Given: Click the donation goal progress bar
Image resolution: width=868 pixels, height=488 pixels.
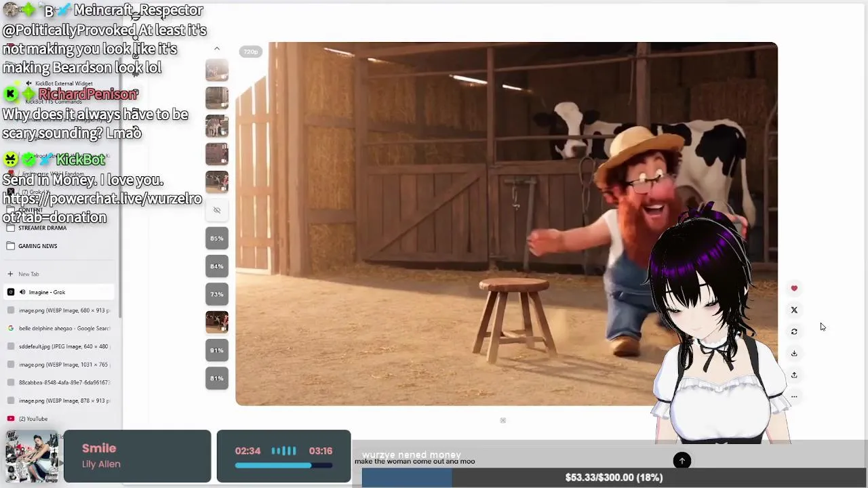Looking at the screenshot, I should pyautogui.click(x=614, y=478).
